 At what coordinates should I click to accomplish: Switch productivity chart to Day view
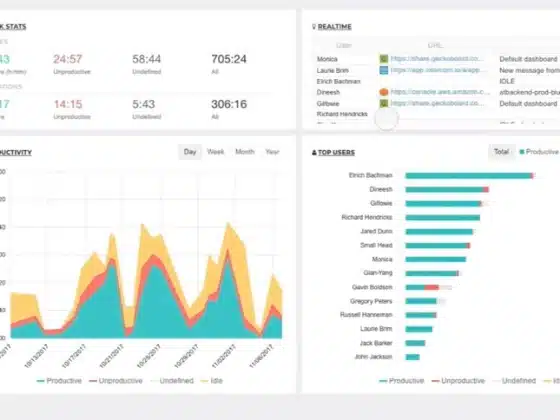190,152
